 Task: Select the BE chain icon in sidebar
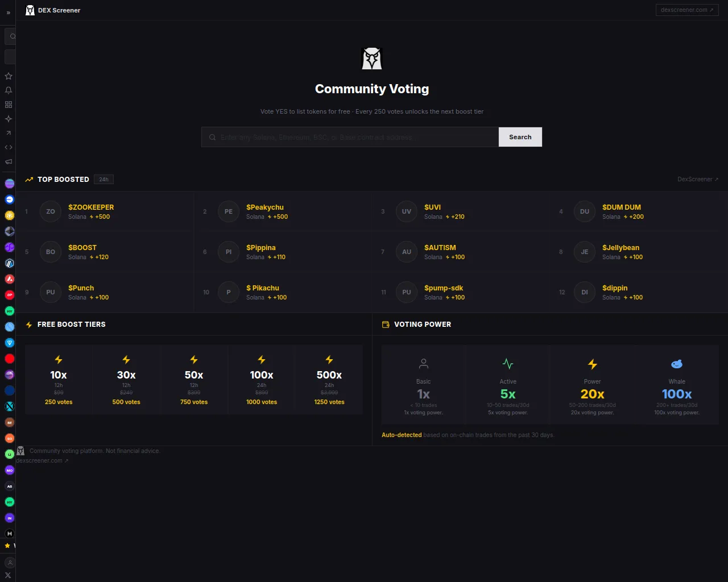point(10,422)
